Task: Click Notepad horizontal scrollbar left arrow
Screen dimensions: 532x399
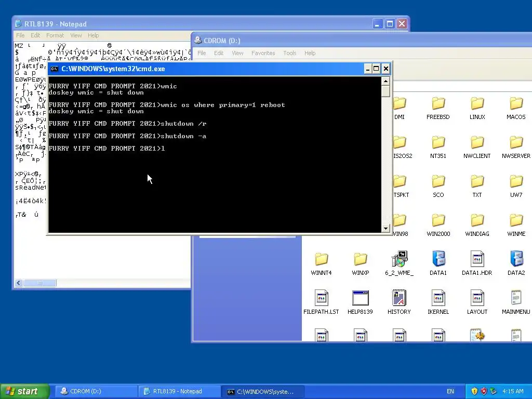Action: [19, 283]
